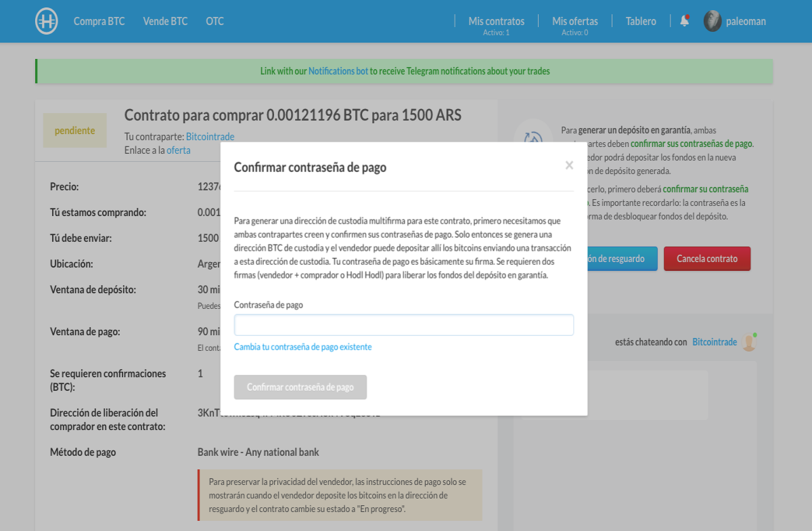This screenshot has height=531, width=812.
Task: Click the Precio label
Action: (x=64, y=186)
